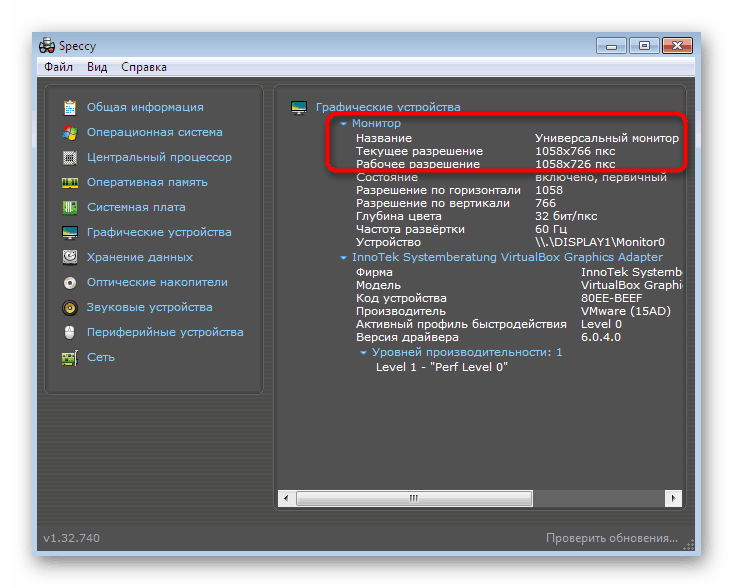Image resolution: width=733 pixels, height=588 pixels.
Task: Click the Модель row label
Action: coord(378,285)
